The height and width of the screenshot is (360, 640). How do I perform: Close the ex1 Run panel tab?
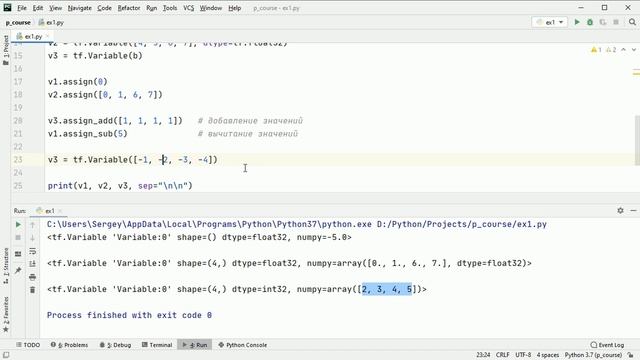coord(60,211)
